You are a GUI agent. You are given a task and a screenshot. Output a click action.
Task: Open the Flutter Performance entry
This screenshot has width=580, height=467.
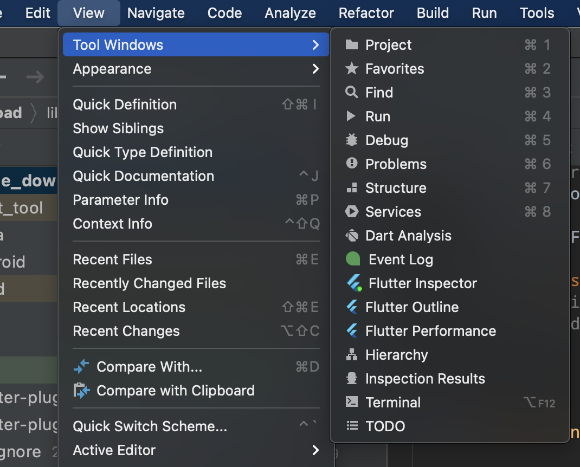pyautogui.click(x=449, y=331)
